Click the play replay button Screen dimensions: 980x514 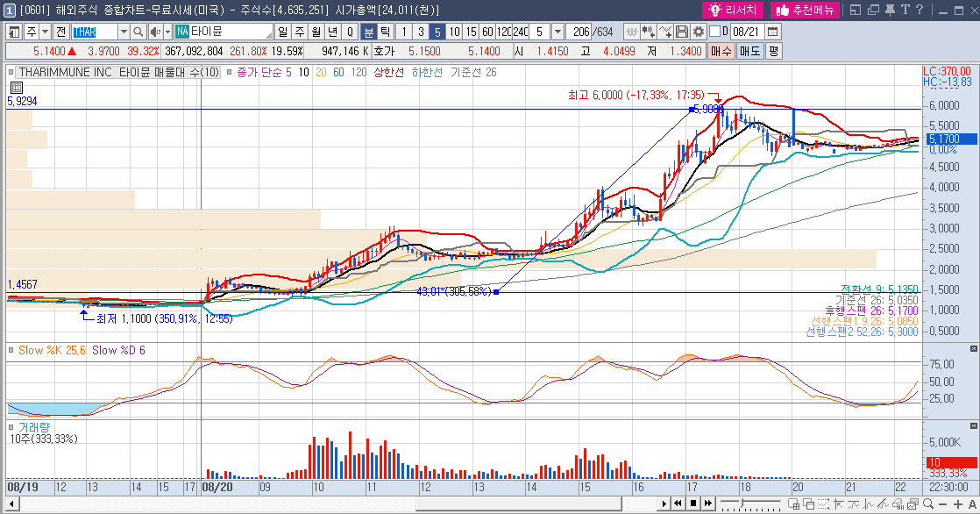664,503
